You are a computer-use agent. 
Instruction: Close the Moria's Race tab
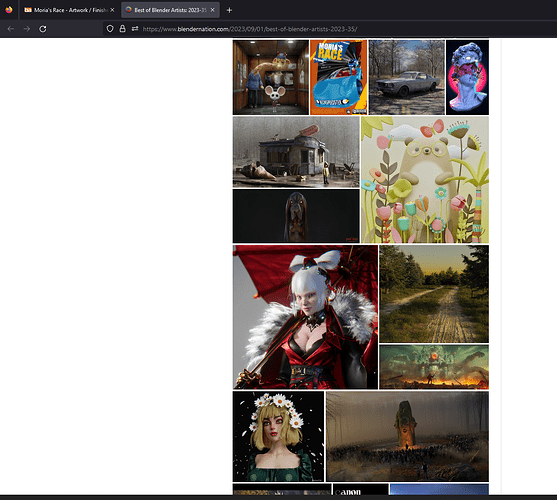112,10
